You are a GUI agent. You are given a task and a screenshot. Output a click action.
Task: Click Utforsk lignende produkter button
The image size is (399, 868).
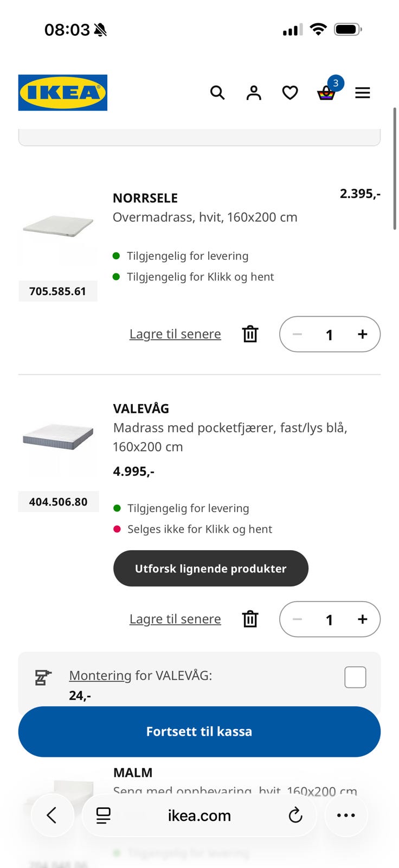coord(211,569)
